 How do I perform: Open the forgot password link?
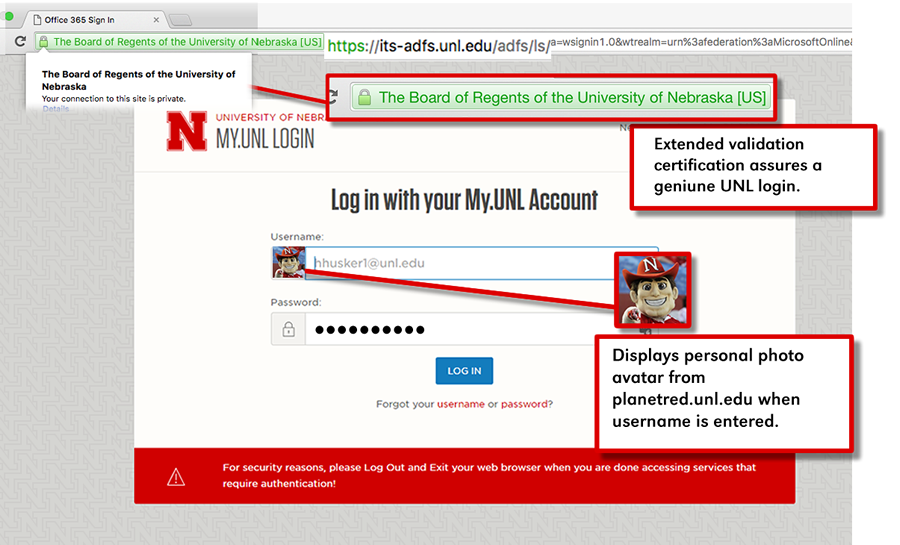coord(523,404)
